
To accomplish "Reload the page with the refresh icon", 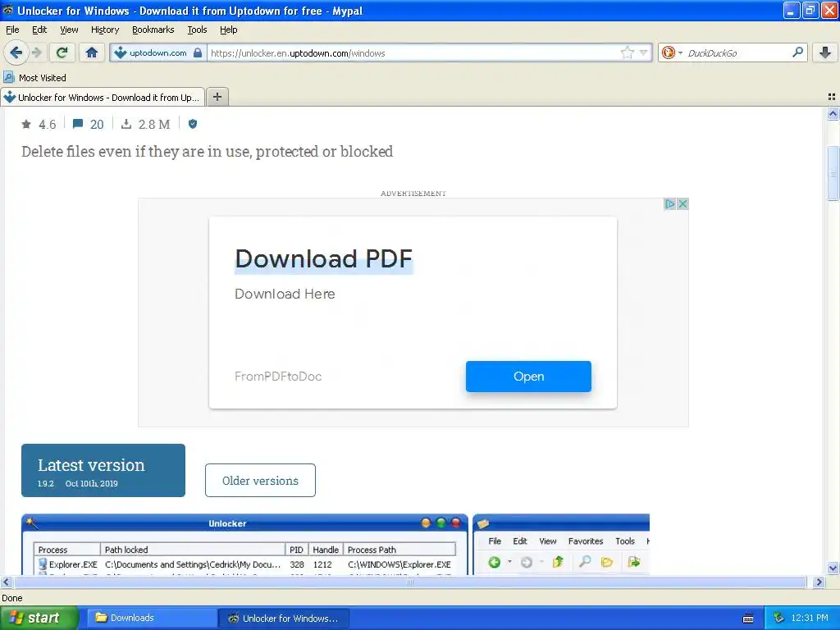I will (62, 52).
